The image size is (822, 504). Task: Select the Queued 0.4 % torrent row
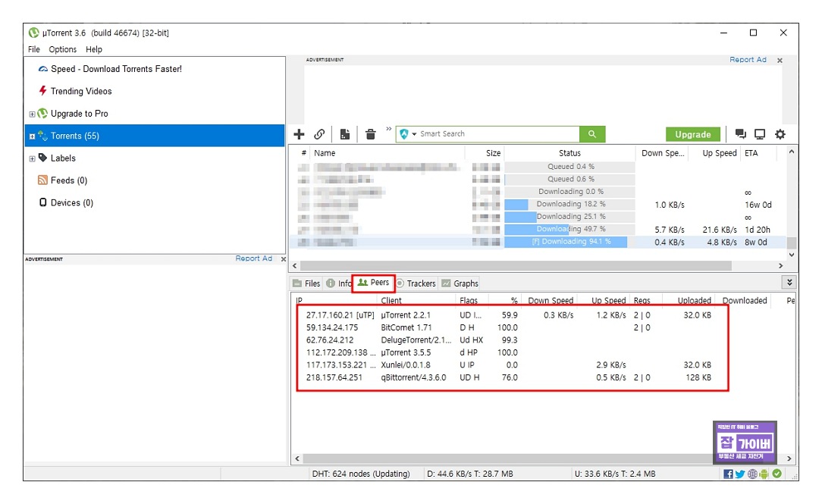[538, 167]
